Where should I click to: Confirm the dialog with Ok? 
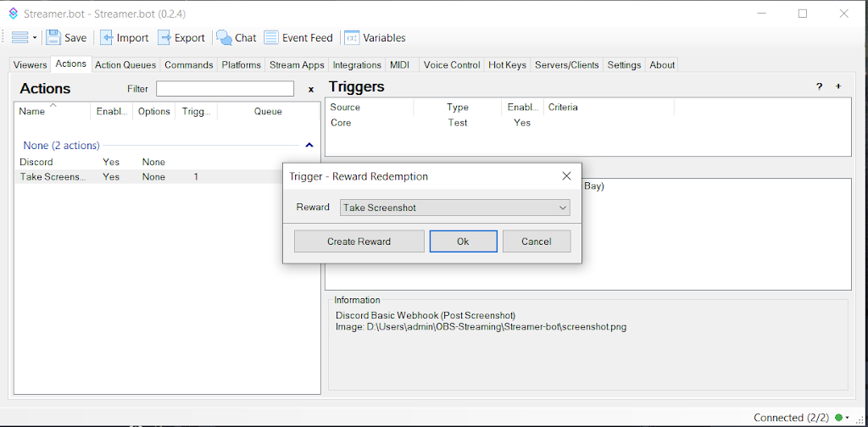[x=463, y=241]
